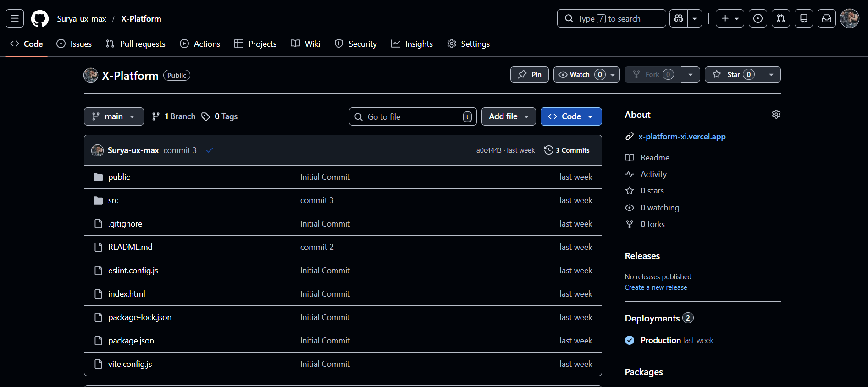The width and height of the screenshot is (868, 387).
Task: Open the Insights tab
Action: click(x=412, y=44)
